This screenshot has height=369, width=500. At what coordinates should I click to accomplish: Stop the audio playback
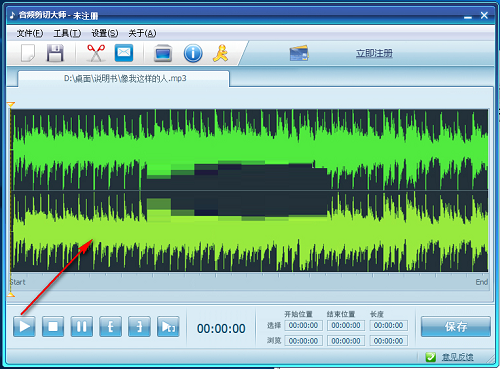53,327
